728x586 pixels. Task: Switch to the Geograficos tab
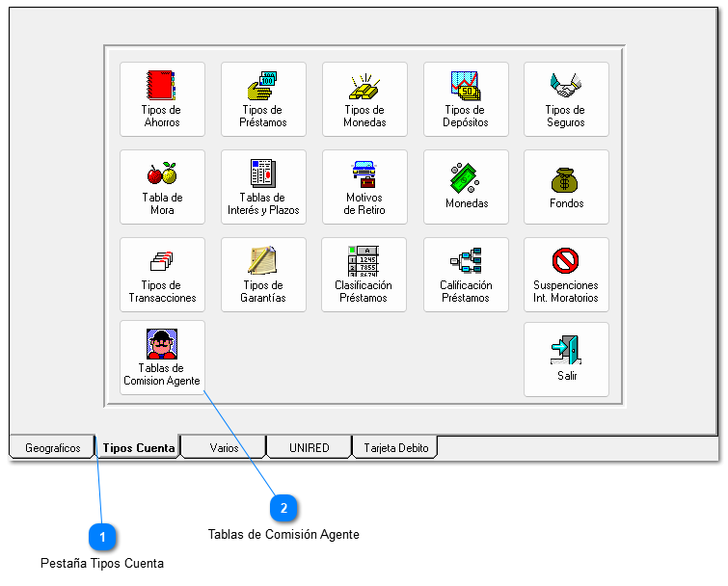(53, 448)
